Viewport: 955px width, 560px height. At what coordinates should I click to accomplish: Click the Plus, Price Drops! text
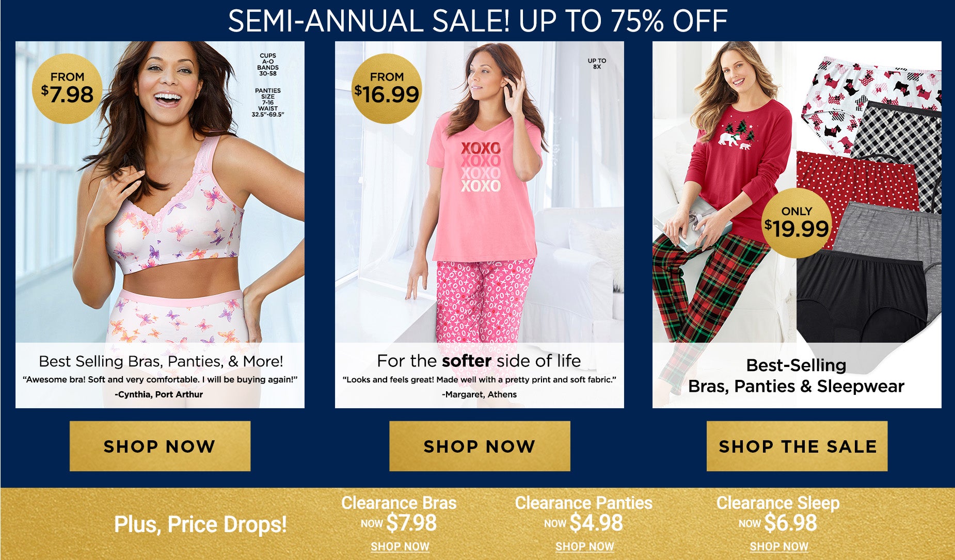(x=200, y=524)
